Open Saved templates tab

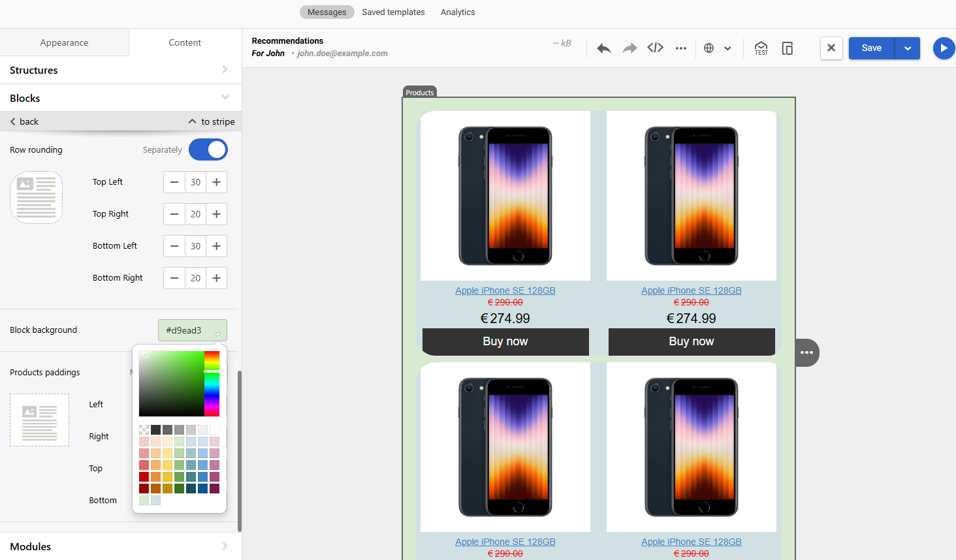pos(393,12)
